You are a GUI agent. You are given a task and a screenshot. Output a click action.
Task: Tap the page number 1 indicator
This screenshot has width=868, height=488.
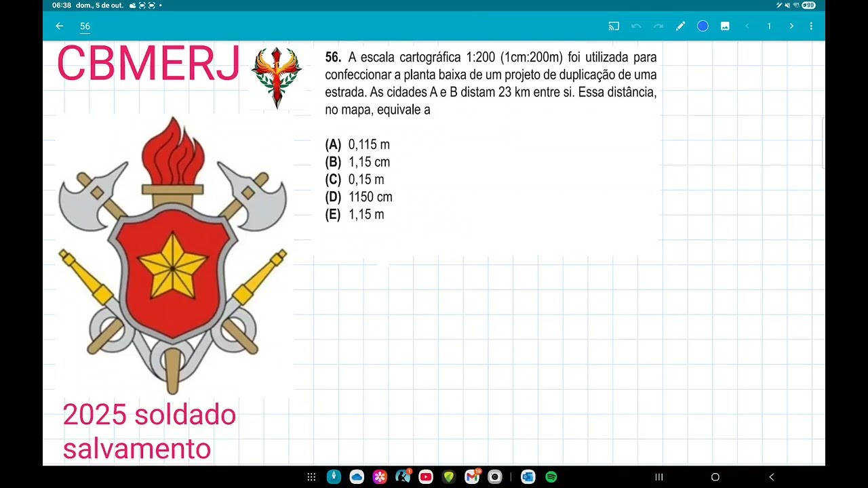[x=769, y=26]
